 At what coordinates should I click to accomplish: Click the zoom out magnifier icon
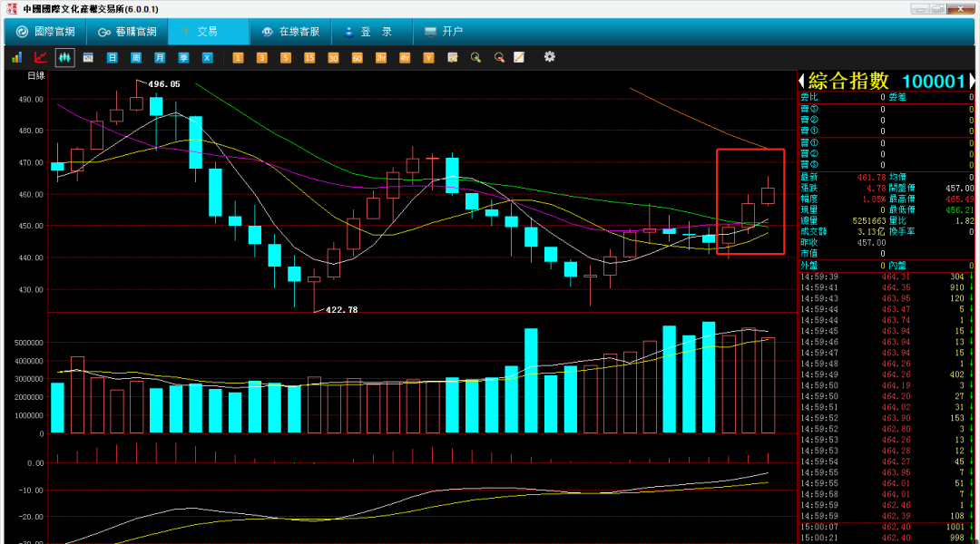[499, 57]
